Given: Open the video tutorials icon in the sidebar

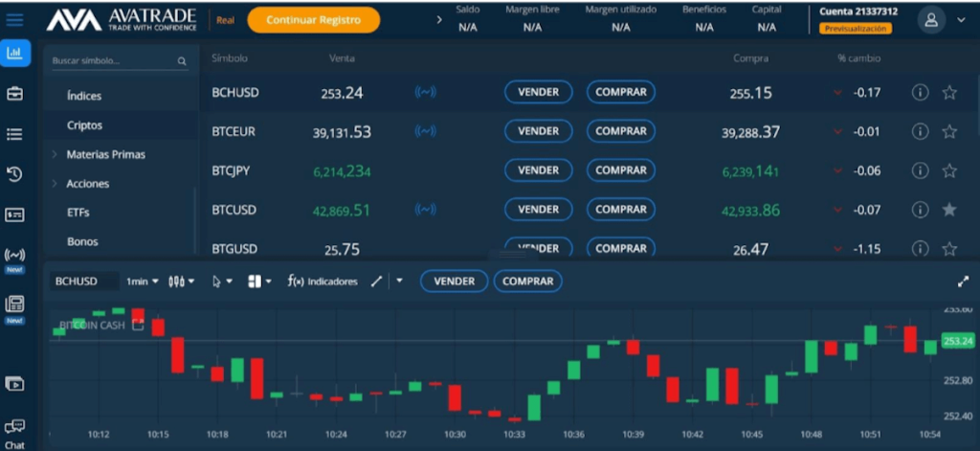Looking at the screenshot, I should click(14, 383).
